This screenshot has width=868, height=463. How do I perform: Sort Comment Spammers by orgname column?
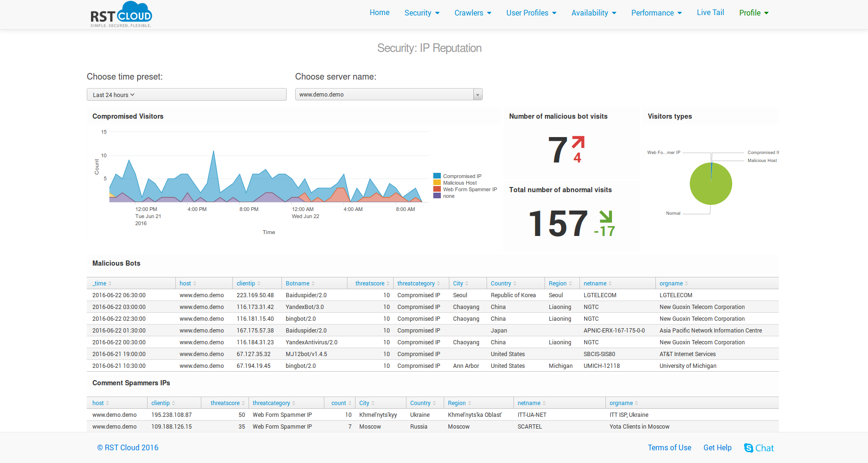pyautogui.click(x=624, y=403)
